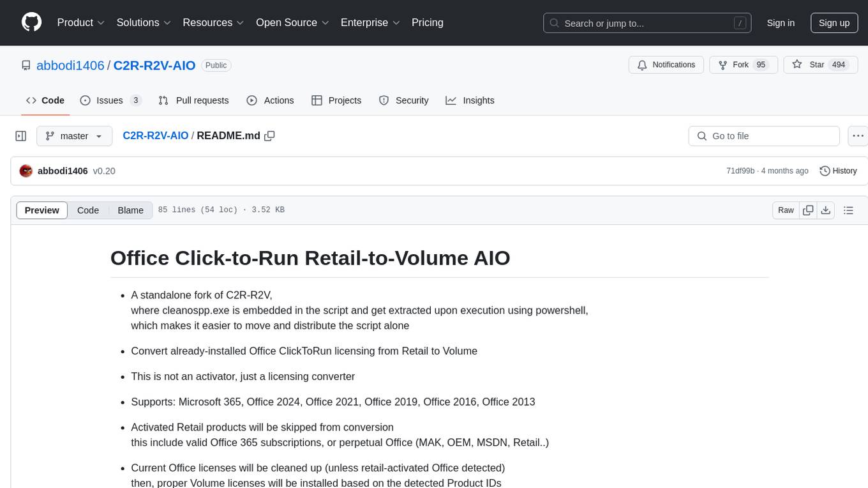This screenshot has height=488, width=868.
Task: Open the README outline
Action: point(848,210)
